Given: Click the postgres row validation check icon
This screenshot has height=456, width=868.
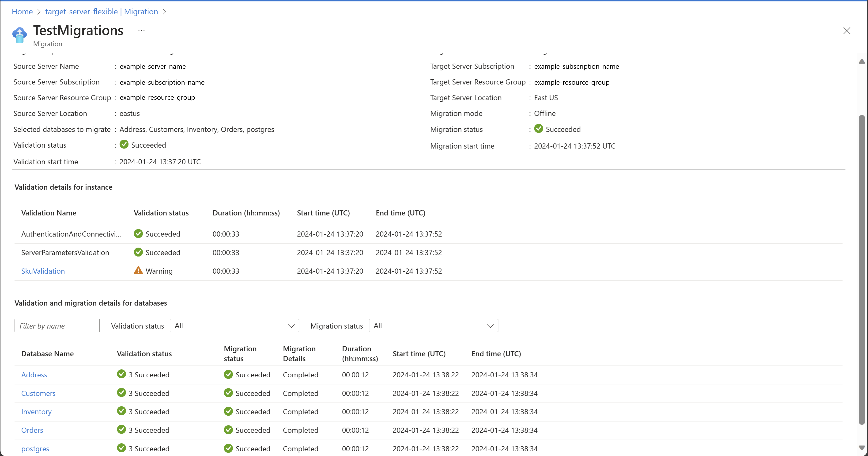Looking at the screenshot, I should click(x=121, y=448).
